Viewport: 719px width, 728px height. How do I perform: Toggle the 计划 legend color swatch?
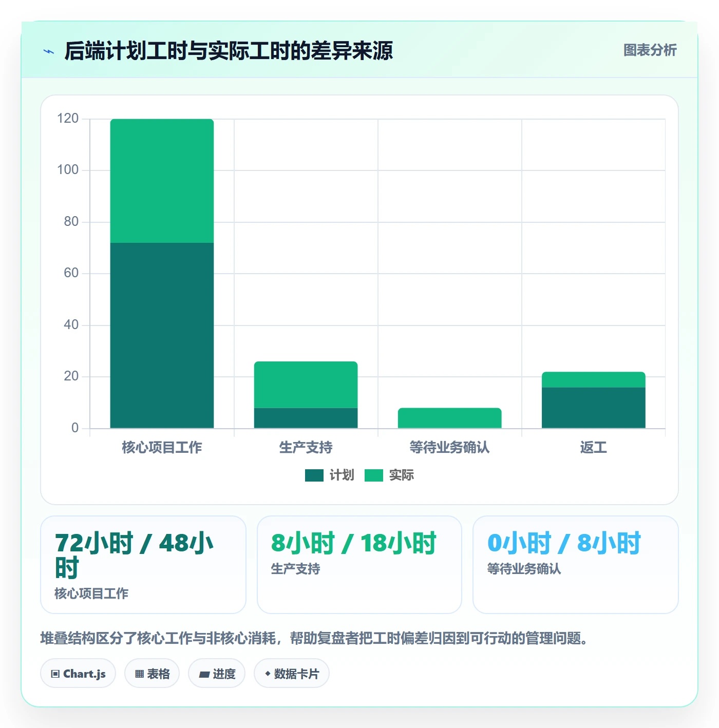click(x=314, y=475)
